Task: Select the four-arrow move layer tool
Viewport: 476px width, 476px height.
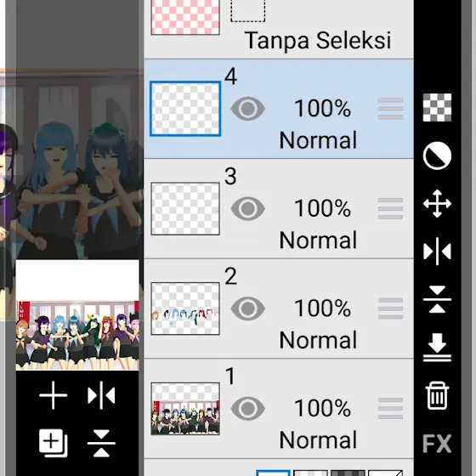Action: (x=437, y=204)
